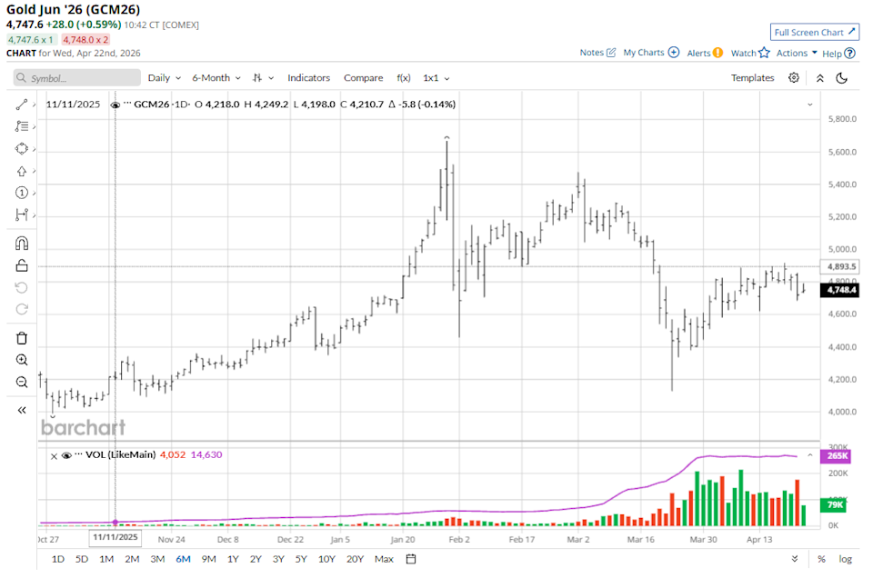Image resolution: width=873 pixels, height=588 pixels.
Task: Toggle dark mode moon icon
Action: 842,78
